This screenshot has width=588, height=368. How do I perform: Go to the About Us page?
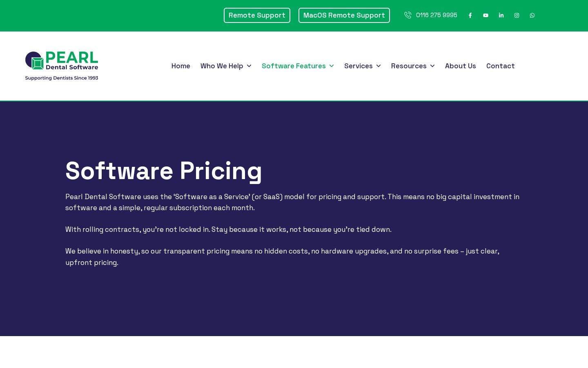(x=461, y=66)
